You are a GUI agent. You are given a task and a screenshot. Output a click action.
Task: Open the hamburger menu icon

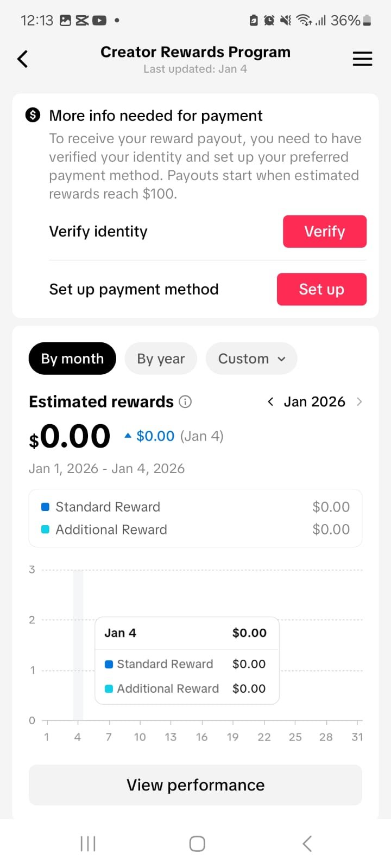click(x=362, y=59)
